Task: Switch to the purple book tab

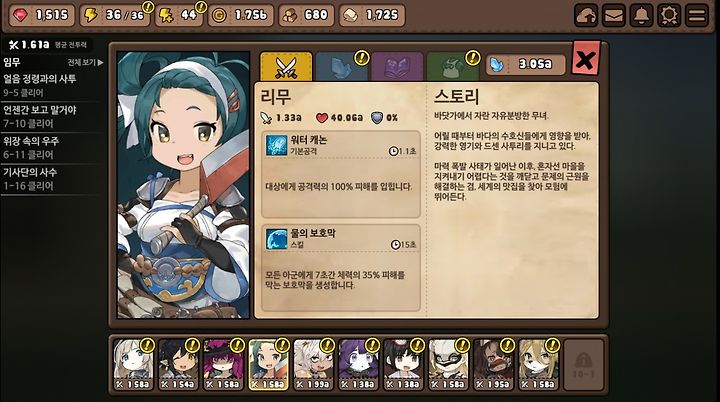Action: pyautogui.click(x=397, y=67)
